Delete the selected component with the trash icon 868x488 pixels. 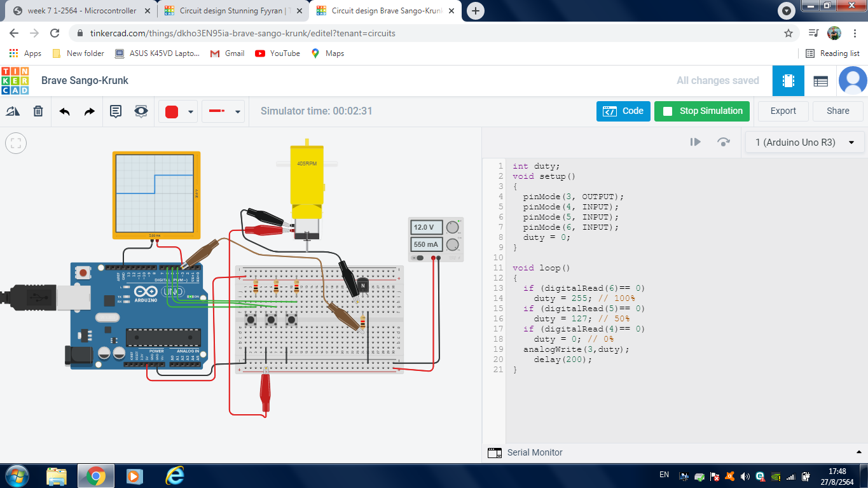point(38,111)
